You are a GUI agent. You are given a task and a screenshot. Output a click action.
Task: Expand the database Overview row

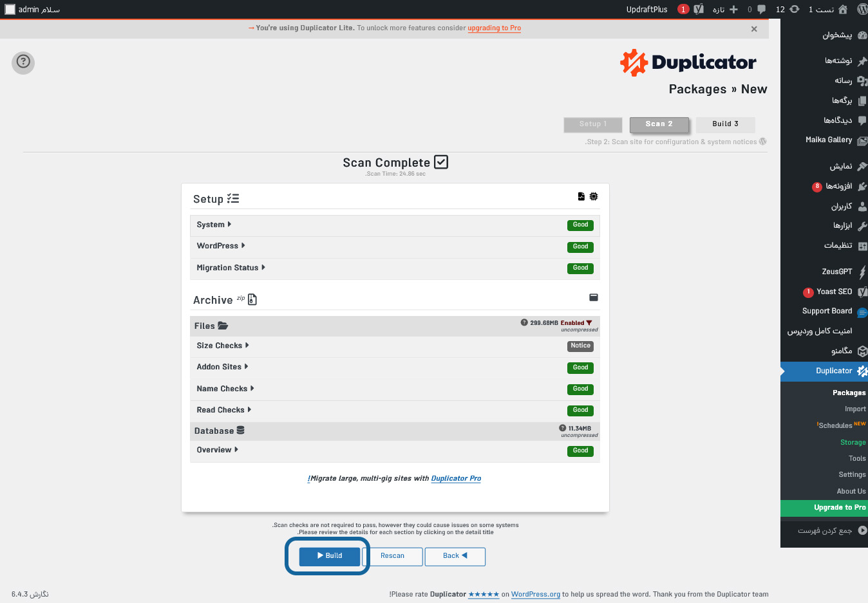pyautogui.click(x=395, y=450)
